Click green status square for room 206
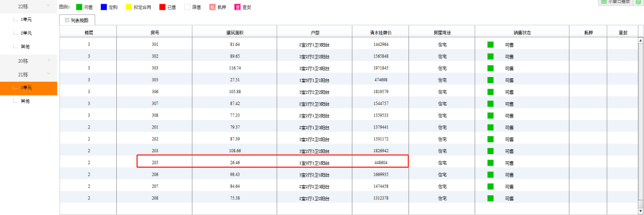 tap(490, 175)
